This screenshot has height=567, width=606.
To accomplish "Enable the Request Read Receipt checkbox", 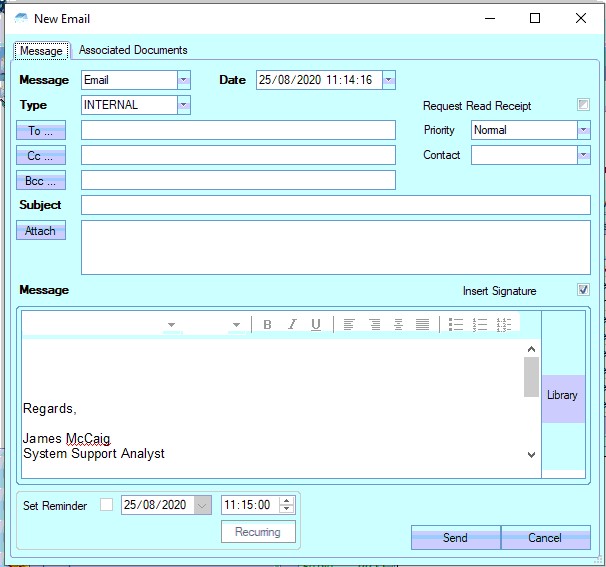I will point(583,105).
